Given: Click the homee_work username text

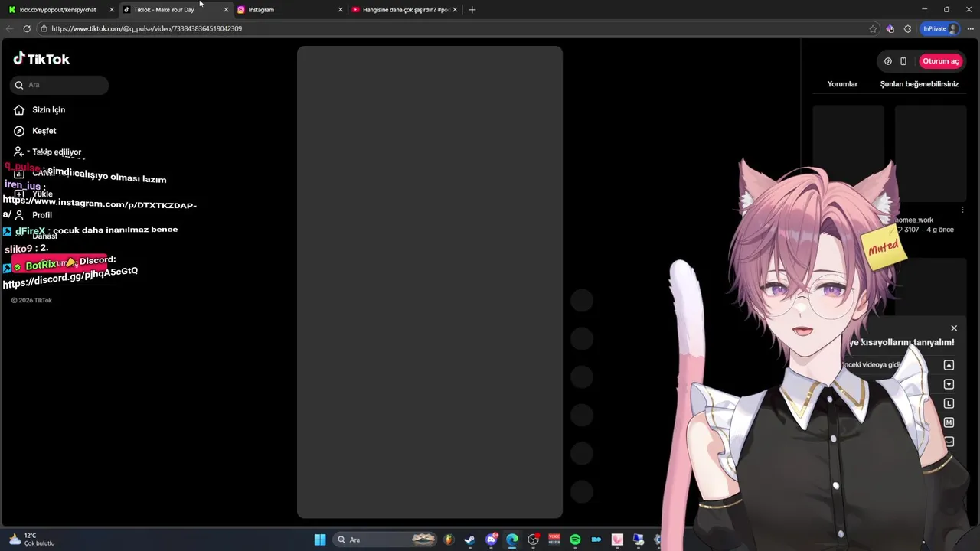Looking at the screenshot, I should [915, 220].
